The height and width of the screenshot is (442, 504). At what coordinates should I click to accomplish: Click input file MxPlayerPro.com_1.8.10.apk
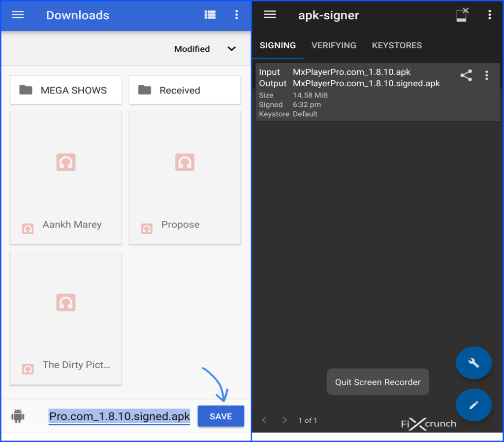coord(351,72)
